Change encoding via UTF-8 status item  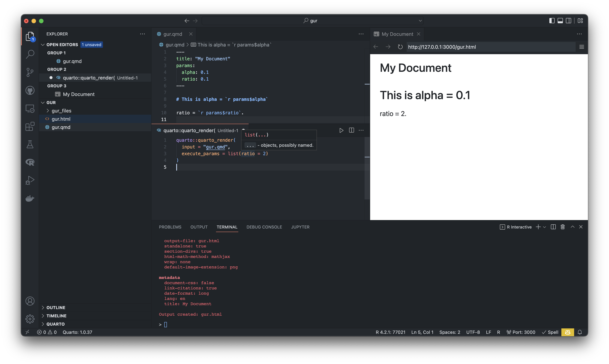(473, 332)
